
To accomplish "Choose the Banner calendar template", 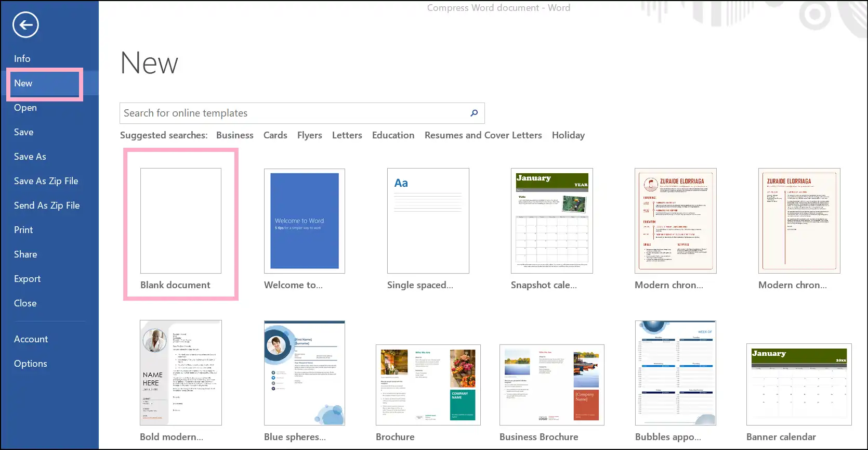I will click(x=799, y=384).
